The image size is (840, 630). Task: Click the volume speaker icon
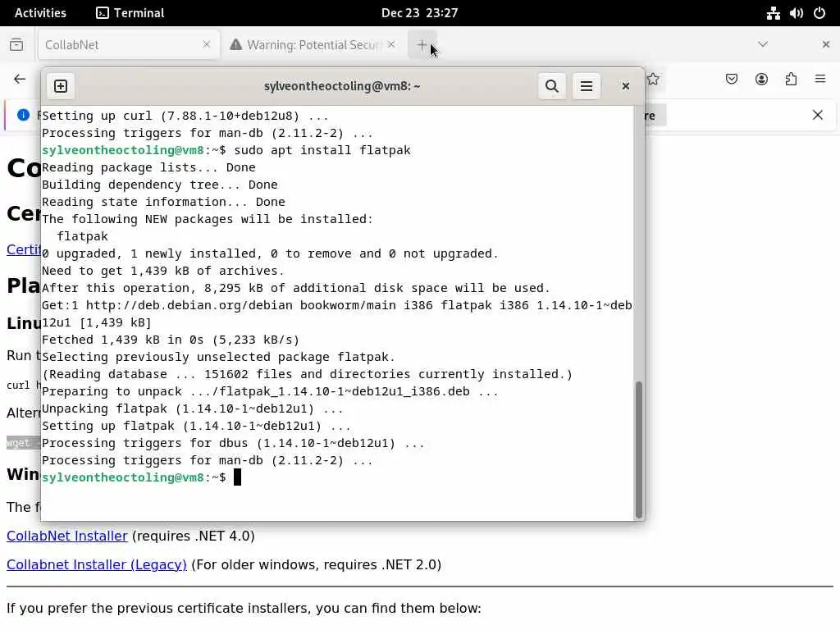pyautogui.click(x=796, y=13)
